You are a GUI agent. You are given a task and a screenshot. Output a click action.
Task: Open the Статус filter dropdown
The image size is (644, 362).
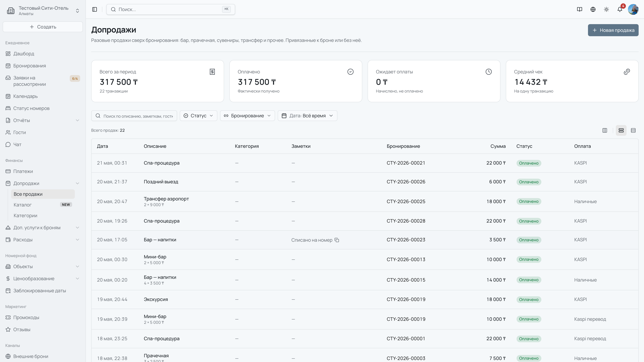coord(199,116)
